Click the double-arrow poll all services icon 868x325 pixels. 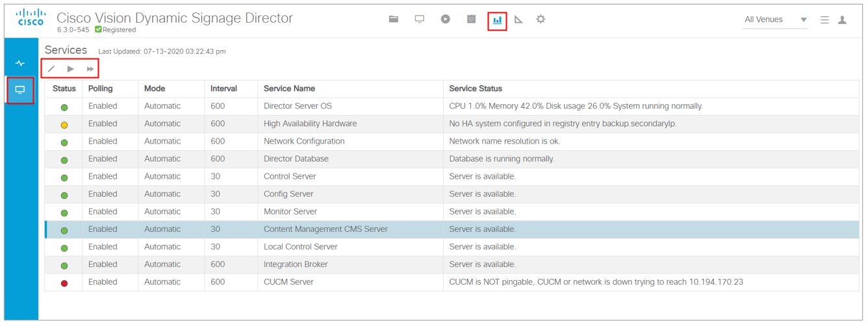[x=90, y=69]
